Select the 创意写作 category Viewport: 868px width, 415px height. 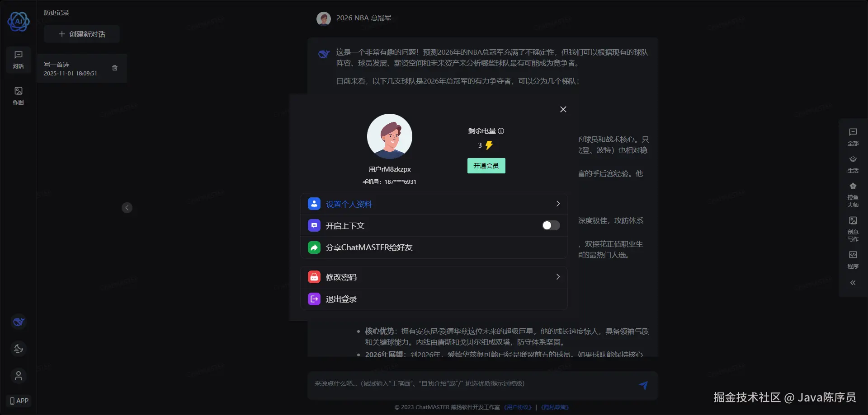[853, 229]
